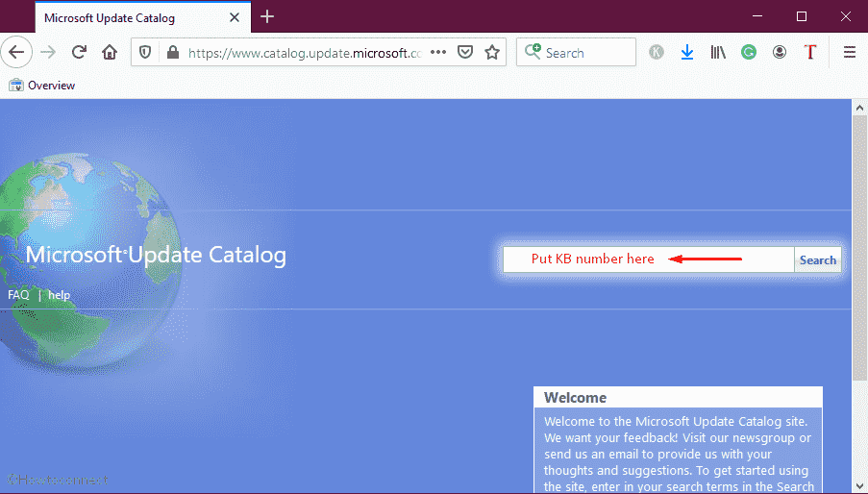This screenshot has height=494, width=868.
Task: Click the forward navigation arrow
Action: pos(48,53)
